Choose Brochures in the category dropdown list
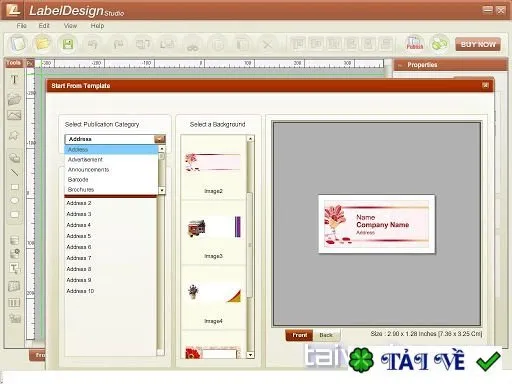The image size is (512, 384). point(111,190)
